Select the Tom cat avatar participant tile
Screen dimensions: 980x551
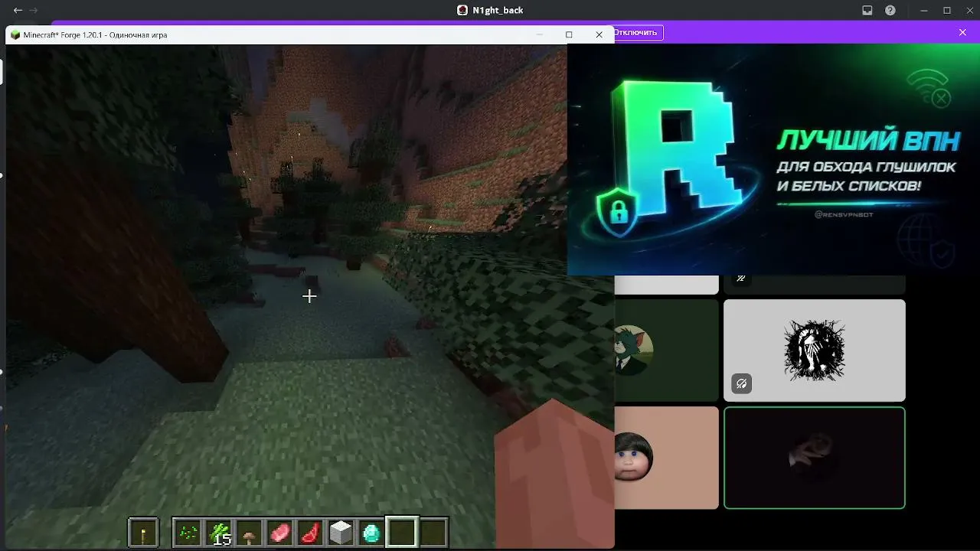point(667,350)
